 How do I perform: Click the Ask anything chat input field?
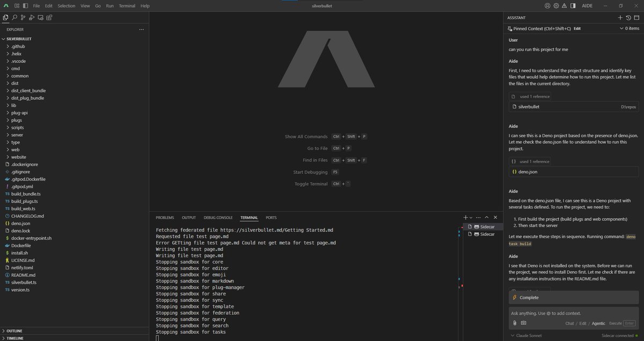pyautogui.click(x=573, y=313)
